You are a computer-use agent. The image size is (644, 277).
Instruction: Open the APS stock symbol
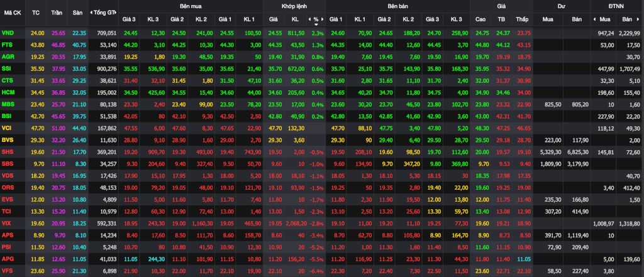point(7,235)
